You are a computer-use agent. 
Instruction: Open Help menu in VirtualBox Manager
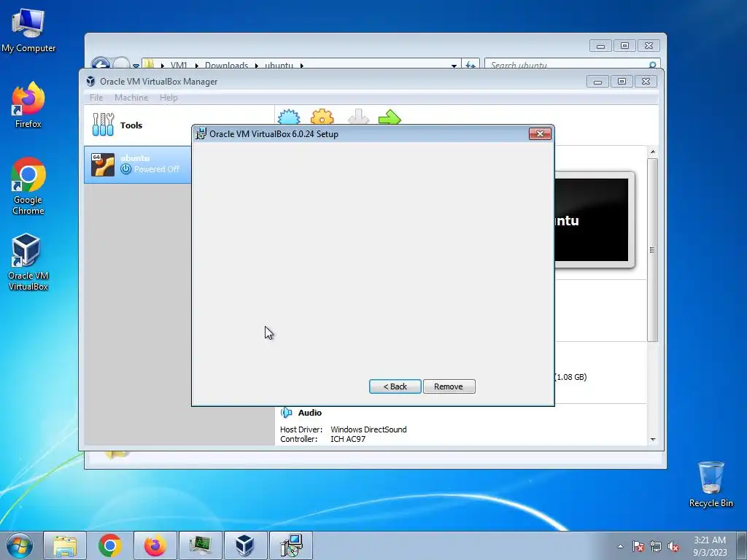(169, 98)
